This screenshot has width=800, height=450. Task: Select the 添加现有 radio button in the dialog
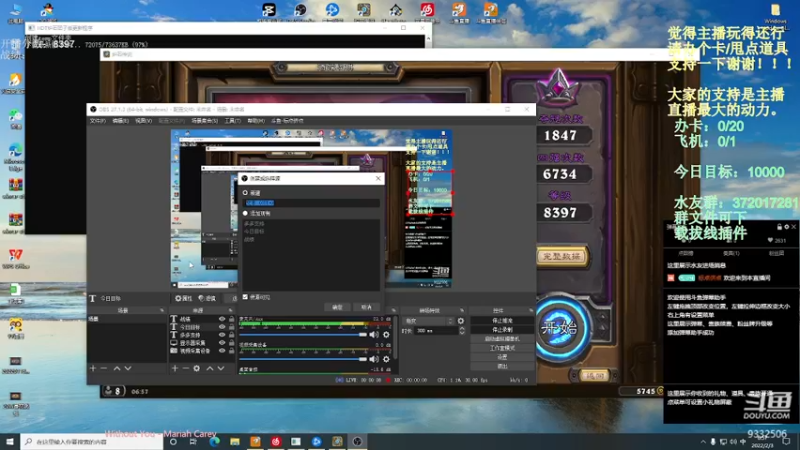245,213
